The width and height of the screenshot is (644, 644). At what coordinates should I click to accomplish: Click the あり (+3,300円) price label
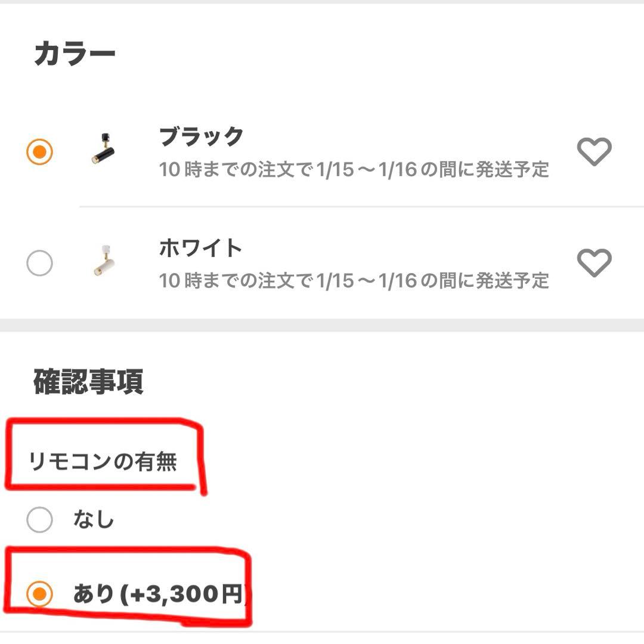159,594
